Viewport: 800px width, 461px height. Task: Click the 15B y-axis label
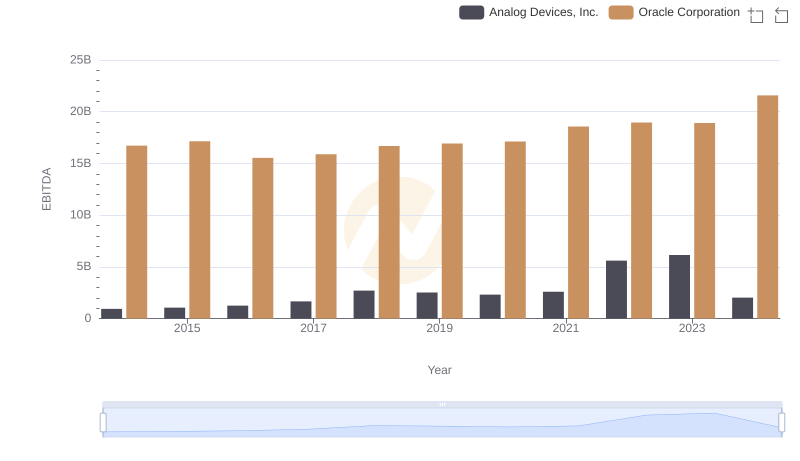pos(81,163)
